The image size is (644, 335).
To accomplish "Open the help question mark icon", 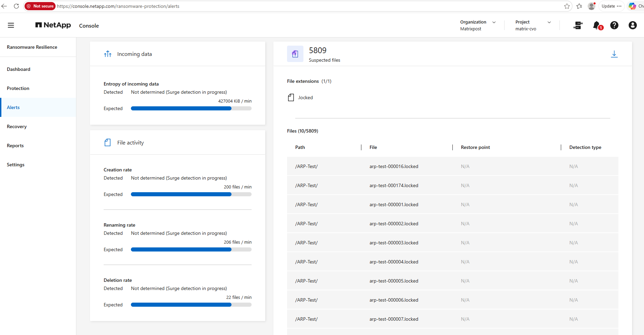I will pyautogui.click(x=614, y=25).
